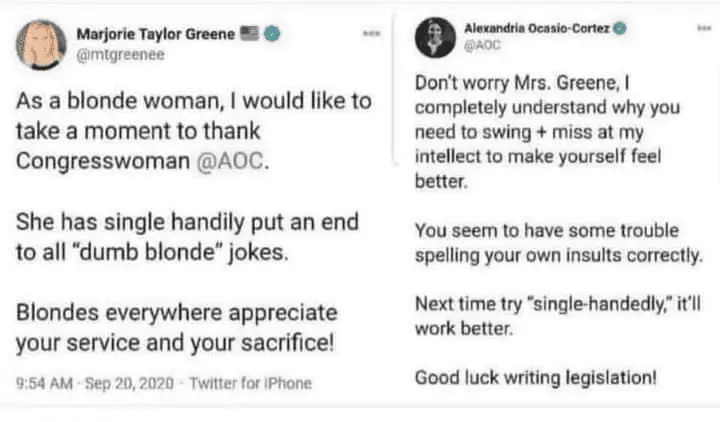Open the @mtgreenee handle link

click(120, 55)
